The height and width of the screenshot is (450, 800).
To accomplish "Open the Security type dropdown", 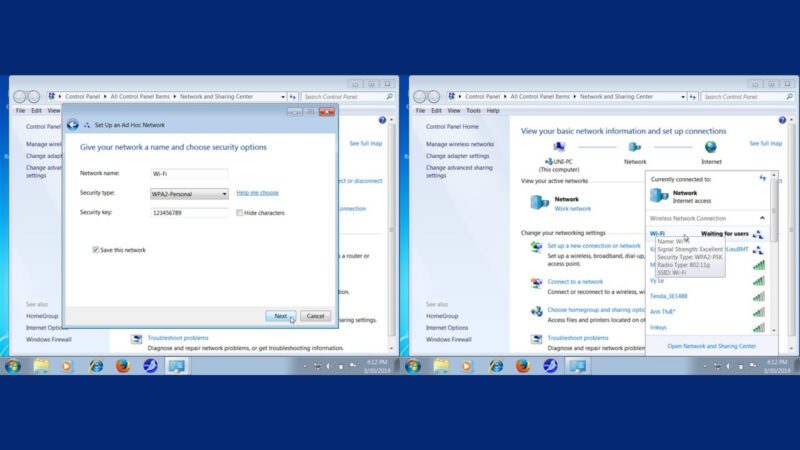I will (x=190, y=193).
